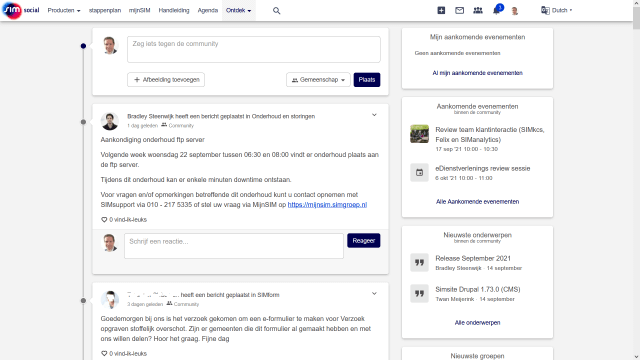Click the translate language icon
This screenshot has height=360, width=640.
pos(545,10)
